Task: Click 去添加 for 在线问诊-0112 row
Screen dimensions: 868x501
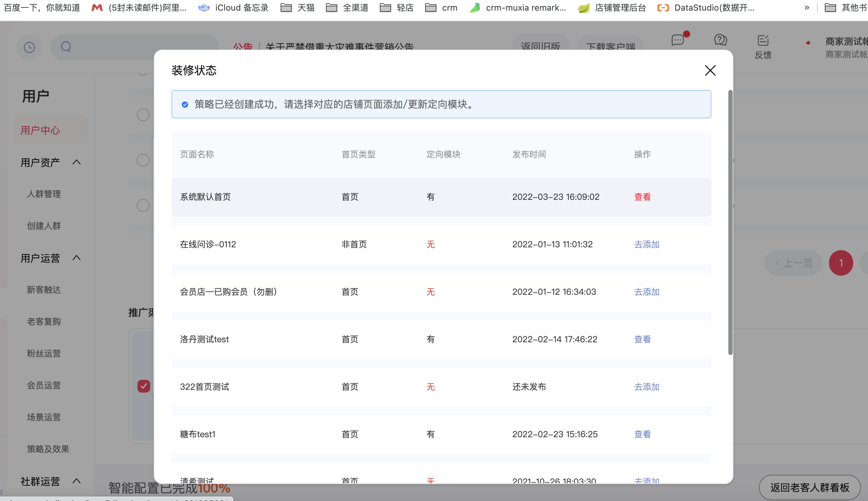Action: [x=647, y=244]
